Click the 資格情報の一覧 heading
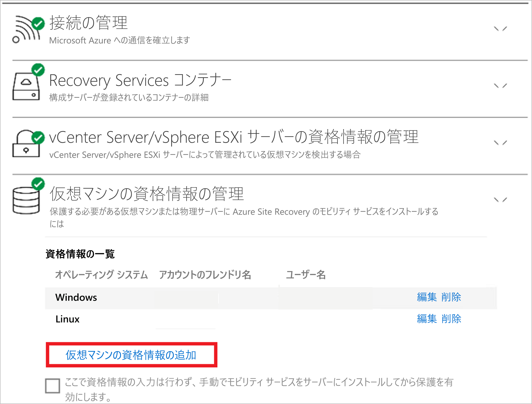532x404 pixels. 80,254
